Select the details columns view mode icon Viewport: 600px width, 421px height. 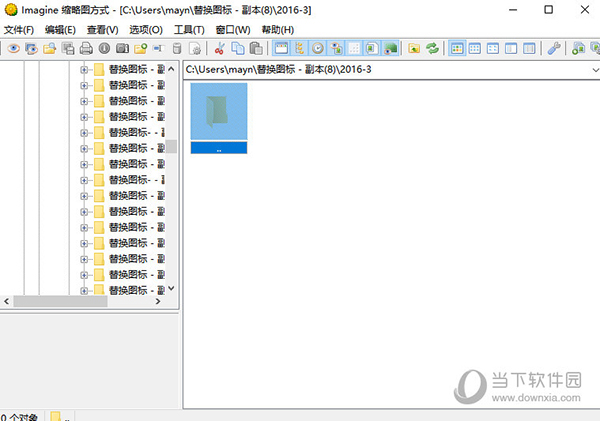(x=529, y=49)
